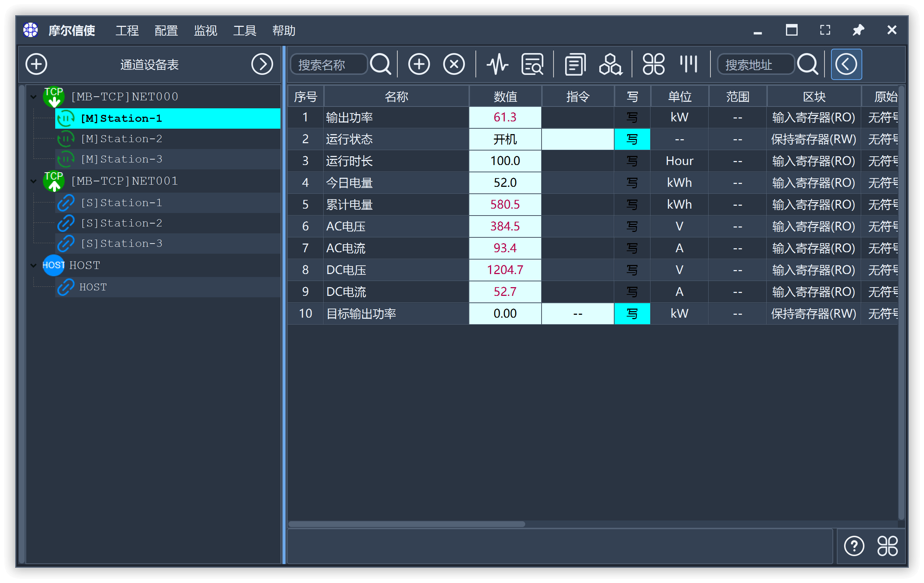Click the pin window icon in title bar
Image resolution: width=924 pixels, height=583 pixels.
[x=858, y=30]
